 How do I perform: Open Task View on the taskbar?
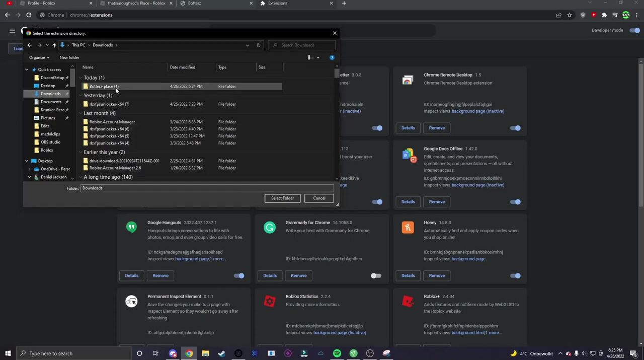pyautogui.click(x=155, y=353)
